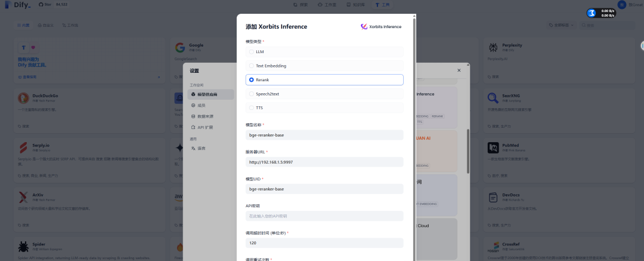
Task: Open the DevDocs tool icon
Action: (493, 198)
